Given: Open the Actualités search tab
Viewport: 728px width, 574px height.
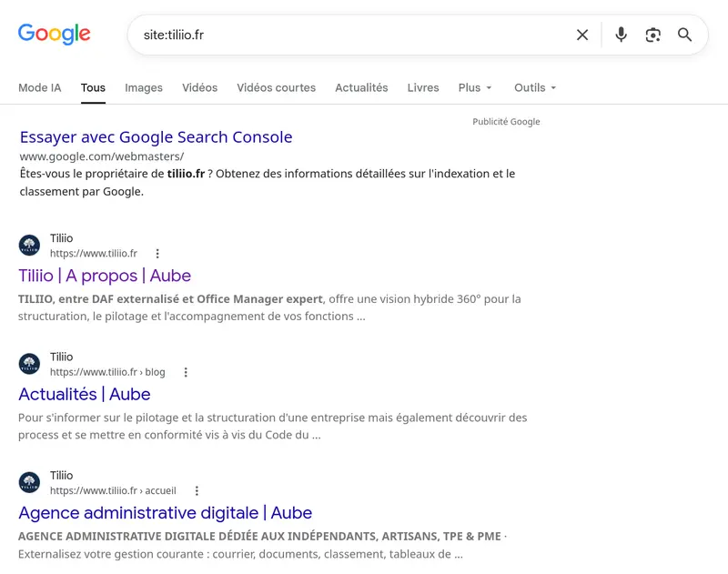Looking at the screenshot, I should [x=361, y=87].
